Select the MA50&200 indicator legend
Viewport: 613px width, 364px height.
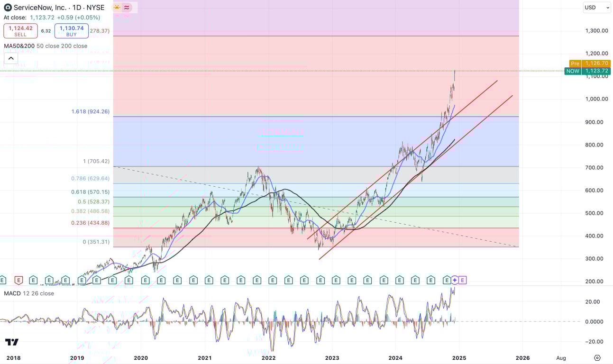[x=46, y=46]
